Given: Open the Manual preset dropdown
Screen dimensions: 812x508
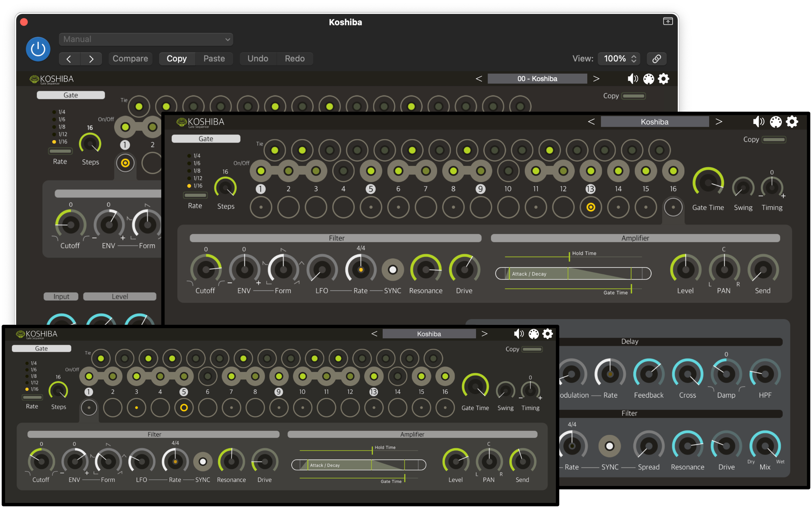Looking at the screenshot, I should click(x=146, y=39).
